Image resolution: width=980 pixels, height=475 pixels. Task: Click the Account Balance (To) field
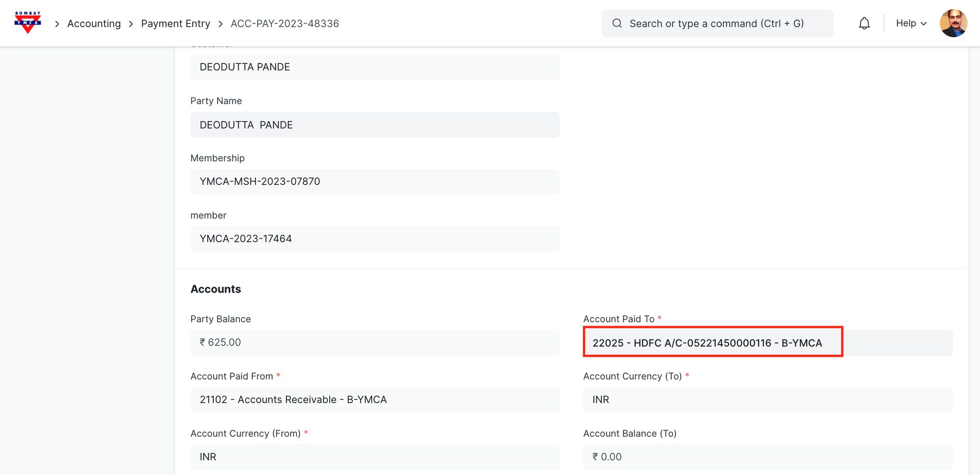[767, 457]
